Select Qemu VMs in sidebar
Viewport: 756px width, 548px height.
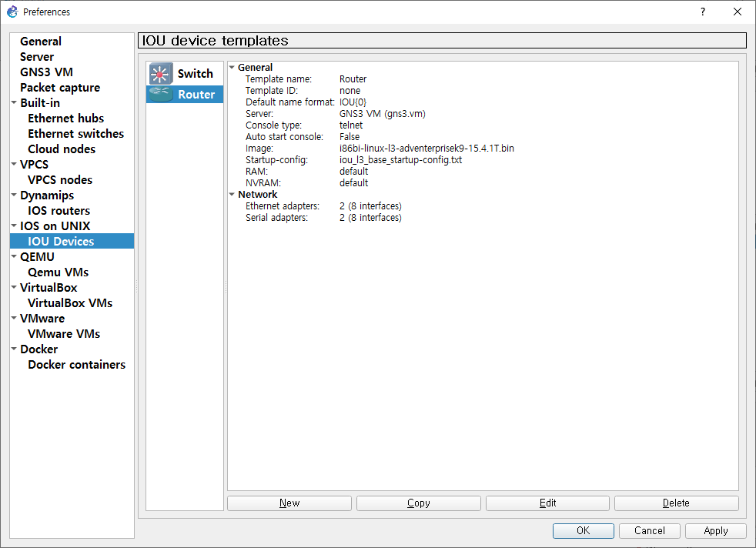(58, 272)
